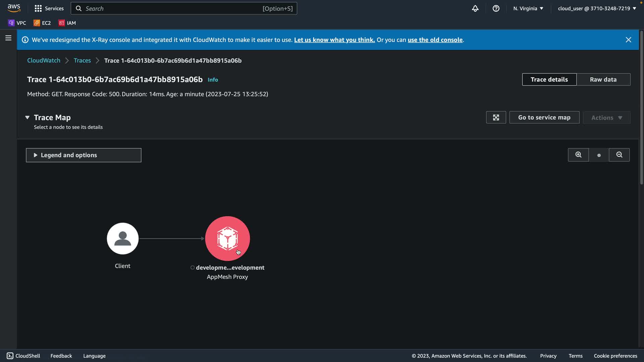Open the Services grid menu
This screenshot has height=362, width=644.
point(49,8)
